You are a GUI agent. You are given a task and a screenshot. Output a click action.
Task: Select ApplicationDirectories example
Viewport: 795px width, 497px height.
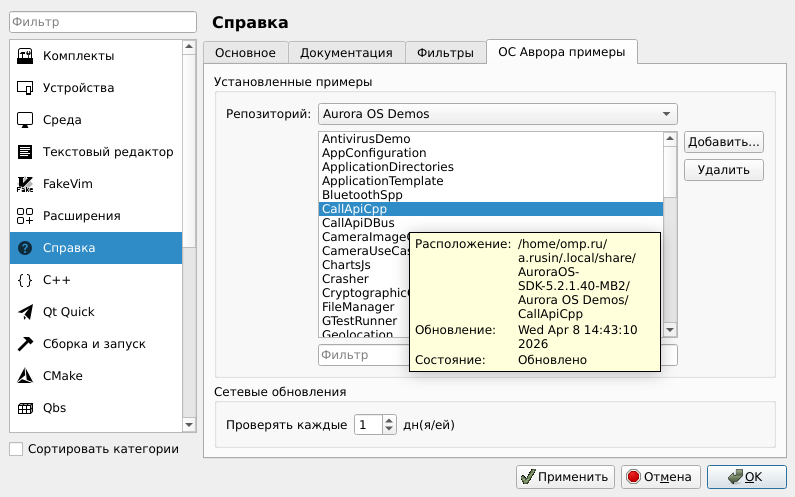click(x=490, y=167)
